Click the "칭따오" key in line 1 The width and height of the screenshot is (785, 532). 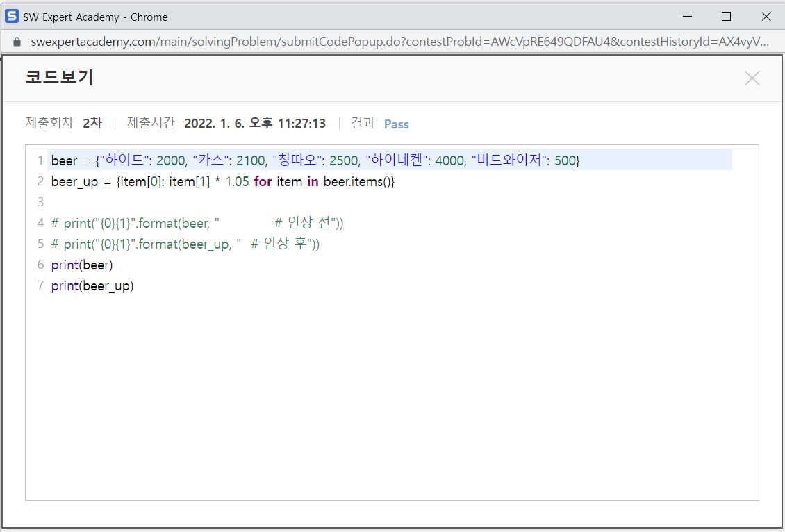(x=297, y=160)
